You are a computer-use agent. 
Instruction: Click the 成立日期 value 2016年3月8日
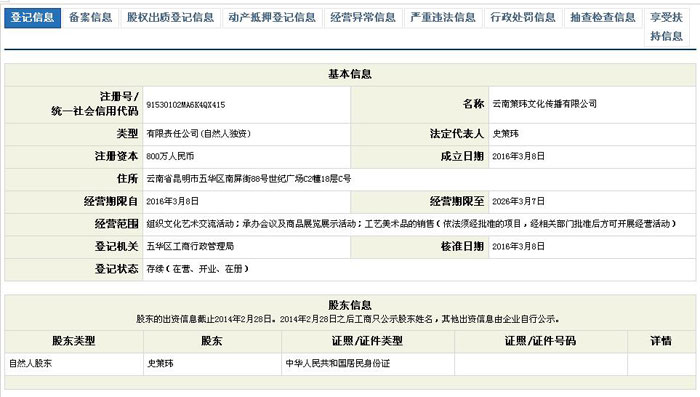(518, 156)
